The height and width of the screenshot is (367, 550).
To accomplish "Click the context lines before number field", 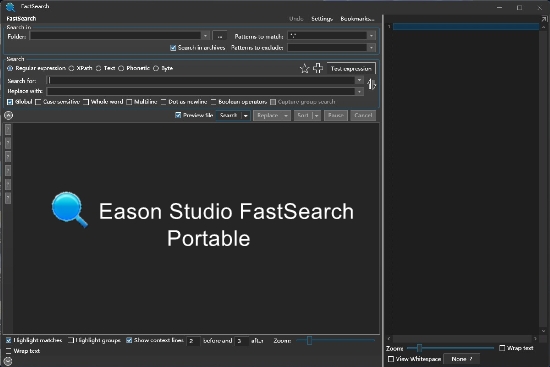I will pyautogui.click(x=193, y=341).
